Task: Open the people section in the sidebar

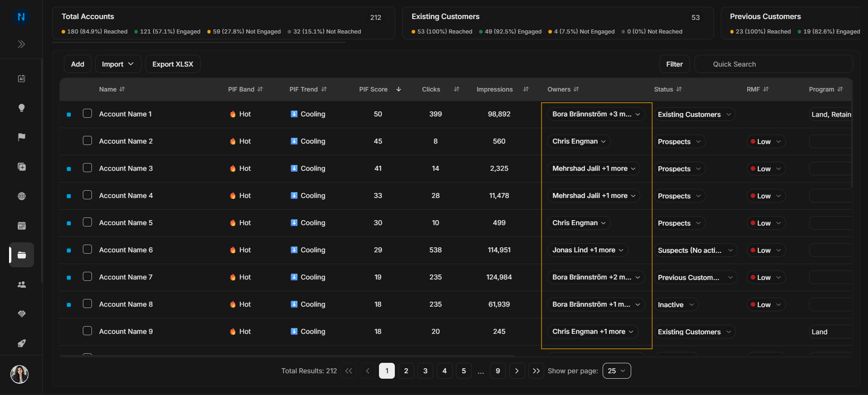Action: click(x=21, y=284)
